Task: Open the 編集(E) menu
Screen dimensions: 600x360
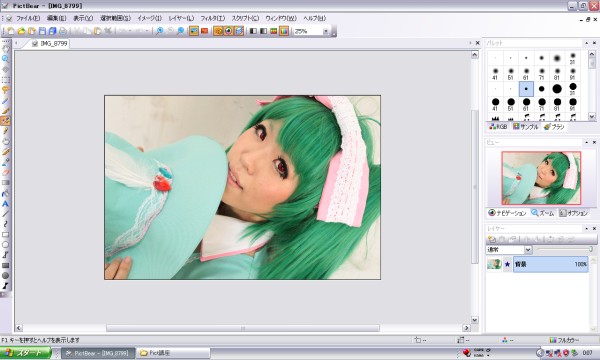Action: [x=57, y=18]
